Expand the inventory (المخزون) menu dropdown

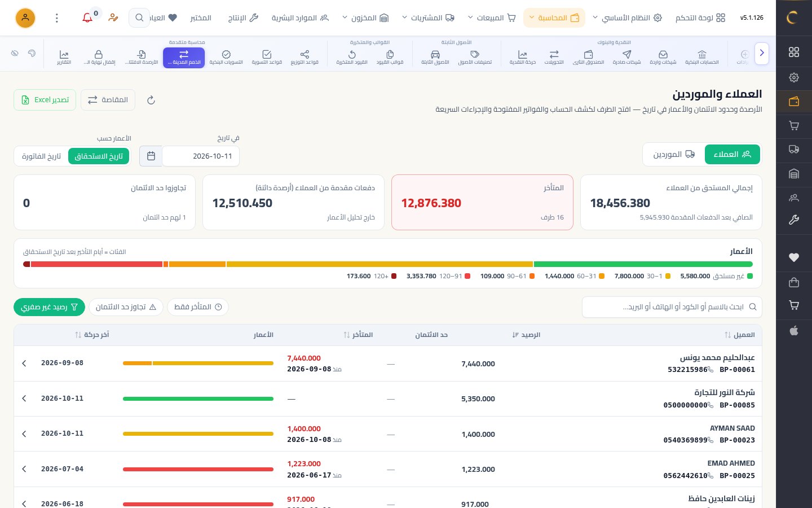pos(365,18)
